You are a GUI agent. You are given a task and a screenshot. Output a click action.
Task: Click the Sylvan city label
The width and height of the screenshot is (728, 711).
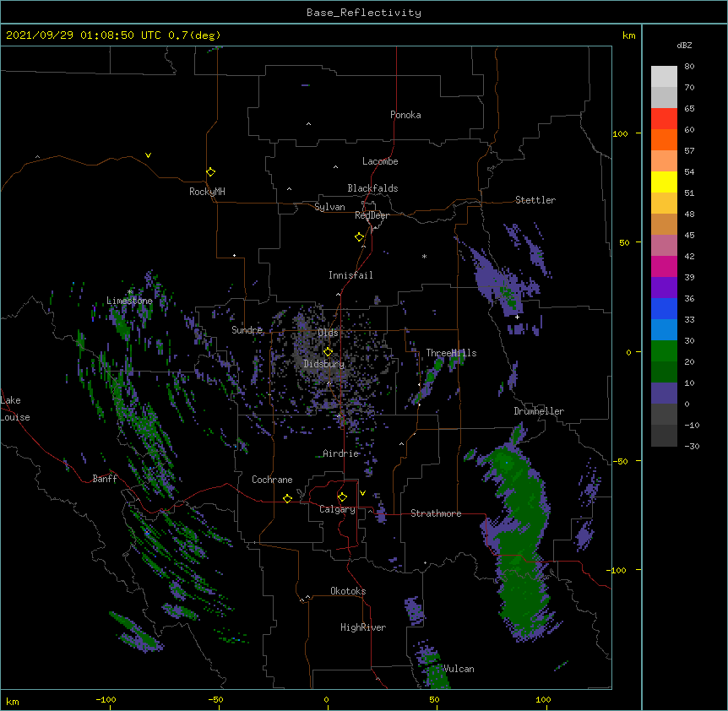point(329,207)
